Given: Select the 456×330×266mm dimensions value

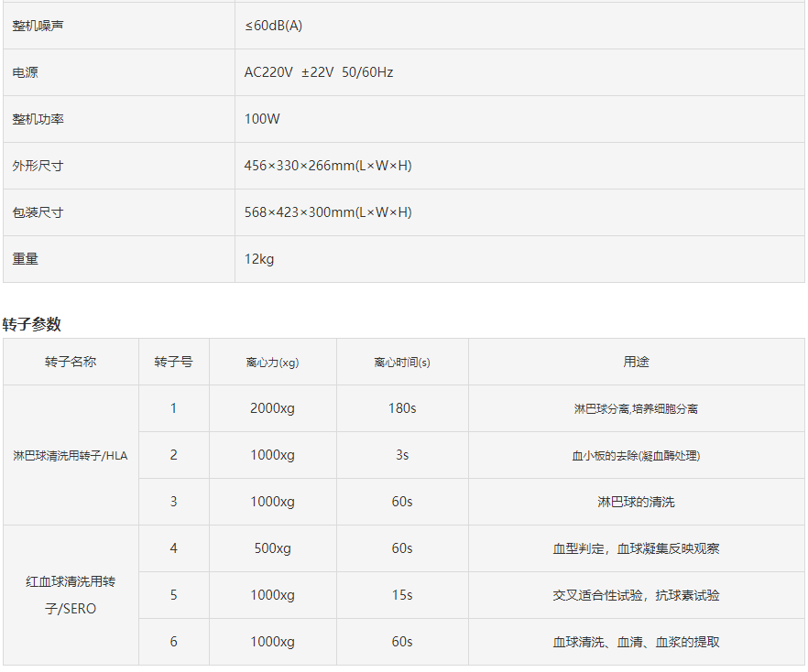Looking at the screenshot, I should point(327,166).
